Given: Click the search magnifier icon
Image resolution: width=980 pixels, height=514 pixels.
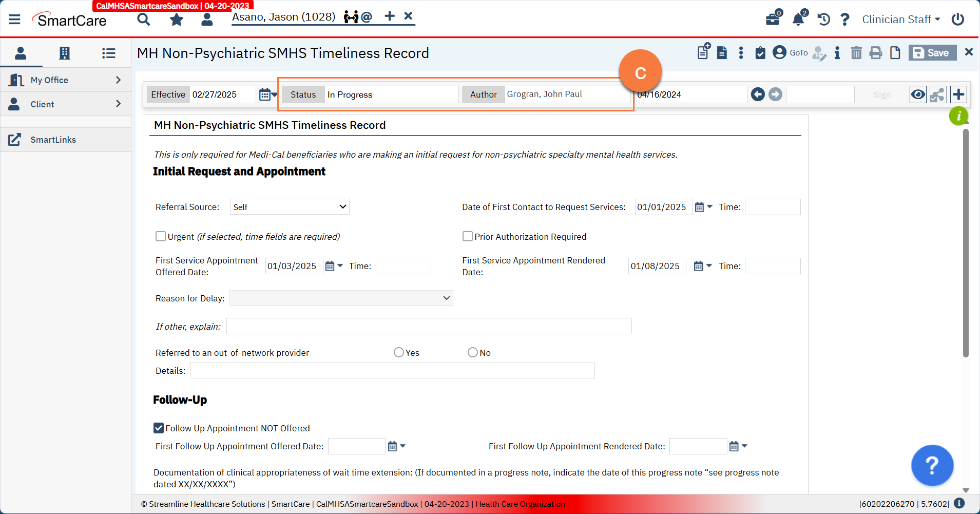Looking at the screenshot, I should point(144,20).
